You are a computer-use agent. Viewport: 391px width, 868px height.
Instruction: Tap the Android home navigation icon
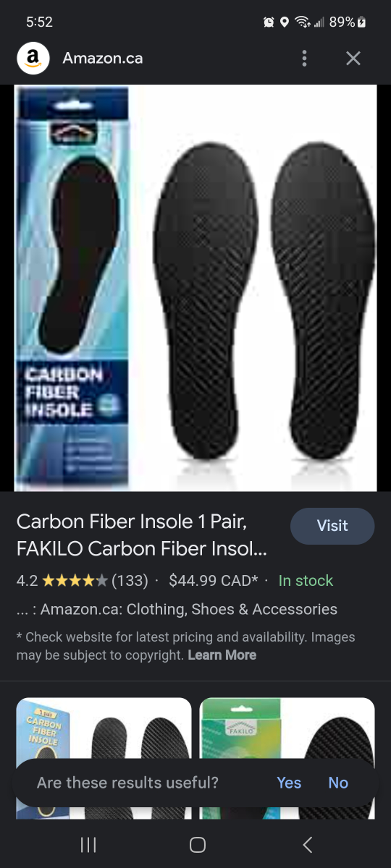pos(197,844)
